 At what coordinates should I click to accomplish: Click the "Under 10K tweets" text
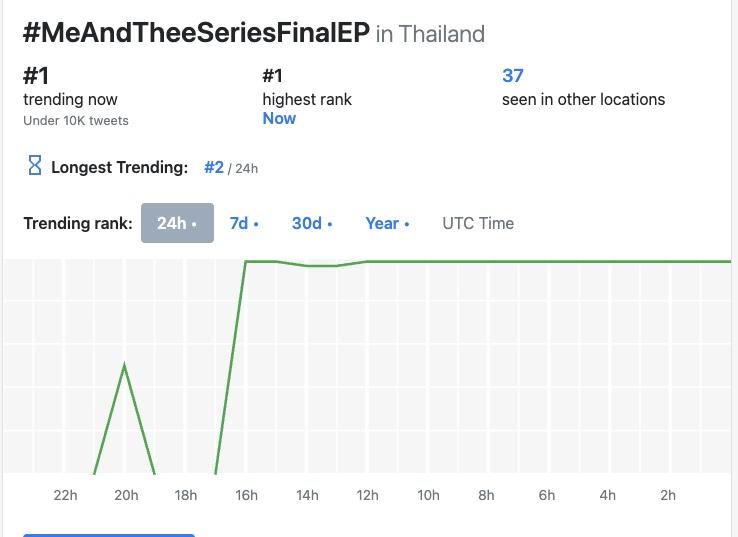[76, 120]
